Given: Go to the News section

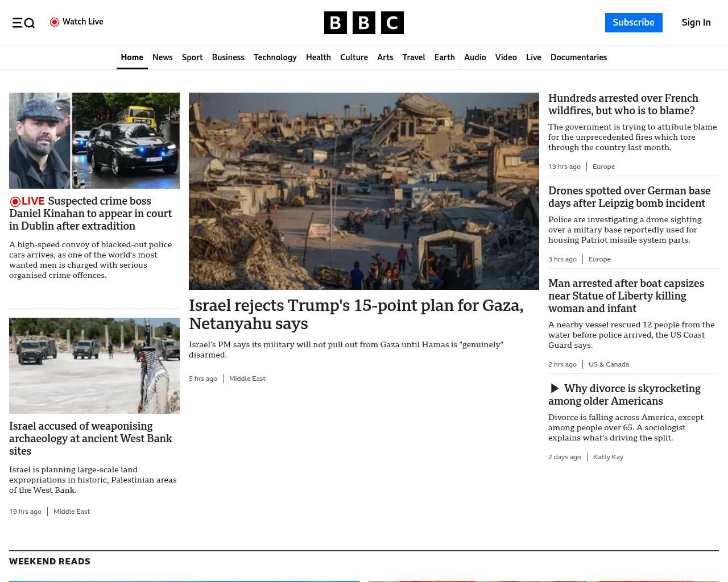Looking at the screenshot, I should tap(163, 57).
